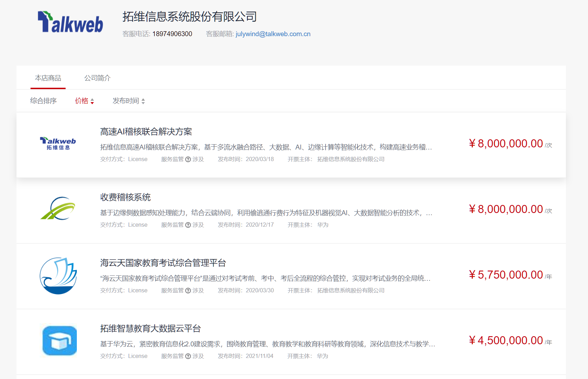Click the ¥4,500,000.00 price
This screenshot has height=379, width=588.
pos(506,340)
